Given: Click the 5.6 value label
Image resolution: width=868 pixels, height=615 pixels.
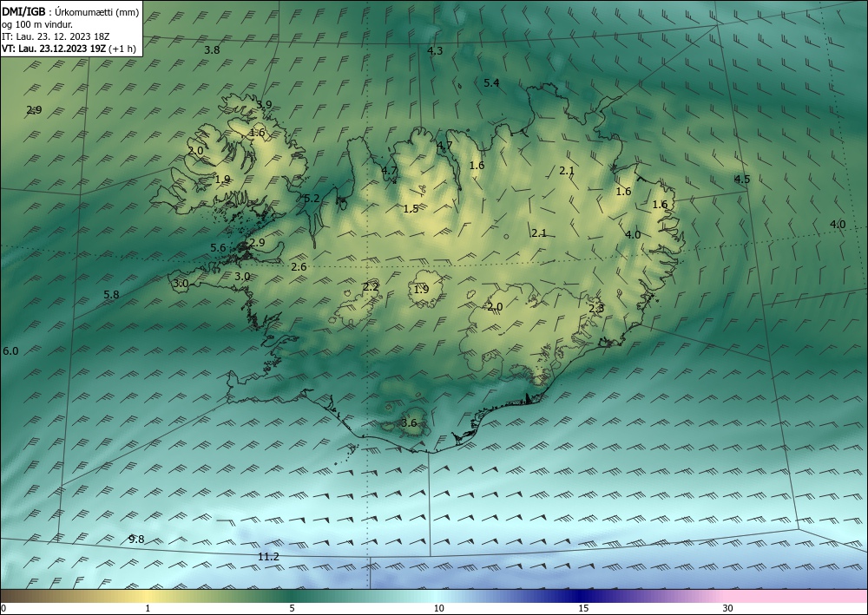Looking at the screenshot, I should pos(218,248).
